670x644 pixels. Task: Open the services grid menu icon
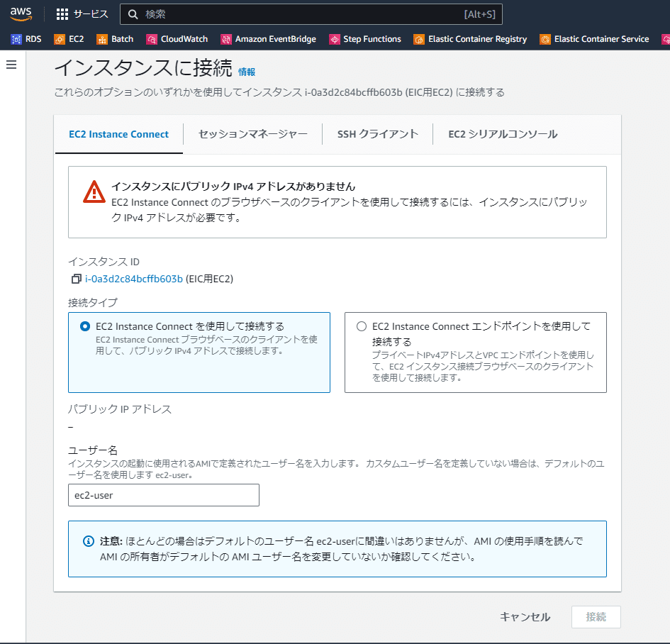(x=62, y=14)
